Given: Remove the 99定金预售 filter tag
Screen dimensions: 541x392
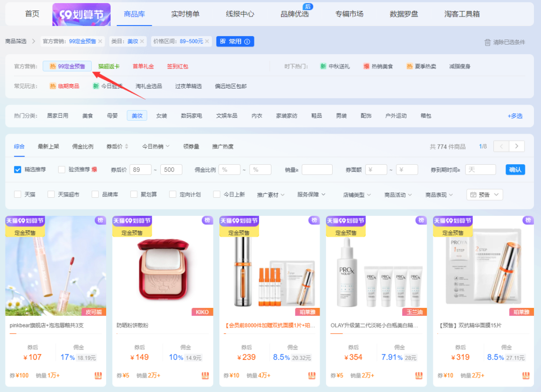Looking at the screenshot, I should tap(100, 42).
